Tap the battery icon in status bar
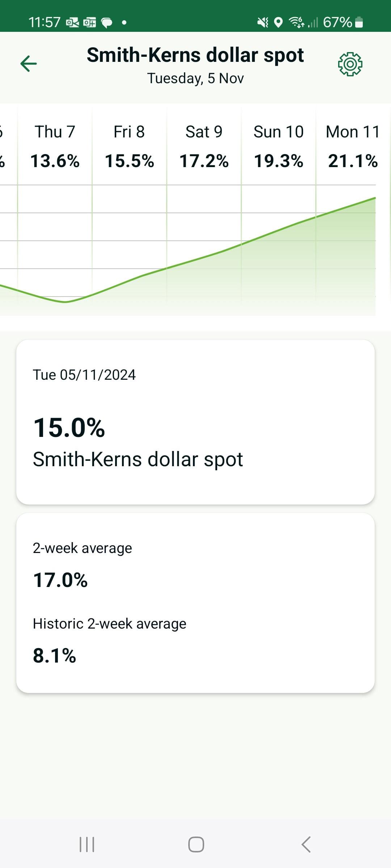The height and width of the screenshot is (868, 391). (359, 22)
